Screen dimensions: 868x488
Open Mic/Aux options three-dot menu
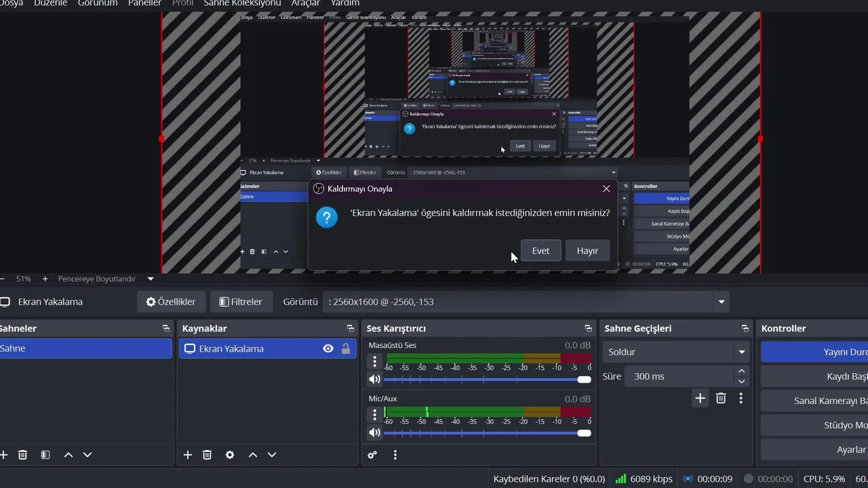(x=374, y=415)
